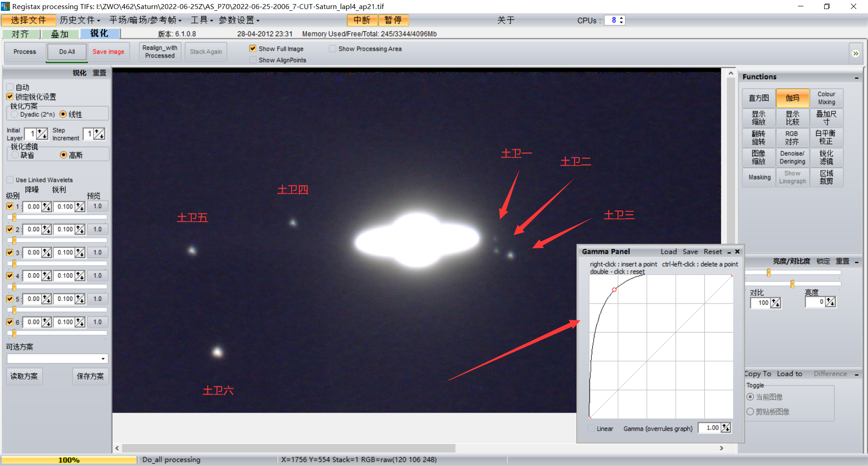Toggle wavelet layer 1 checkbox
This screenshot has height=466, width=868.
pyautogui.click(x=10, y=206)
